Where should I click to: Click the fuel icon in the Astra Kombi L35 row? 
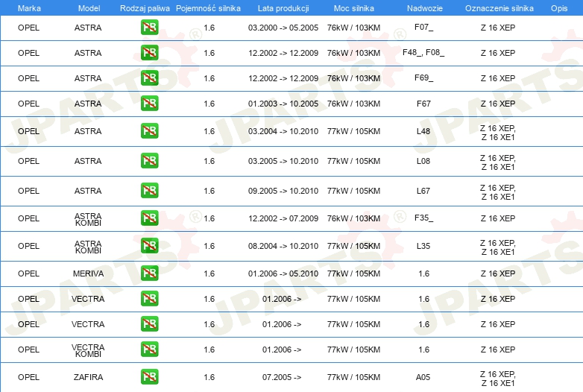click(149, 246)
